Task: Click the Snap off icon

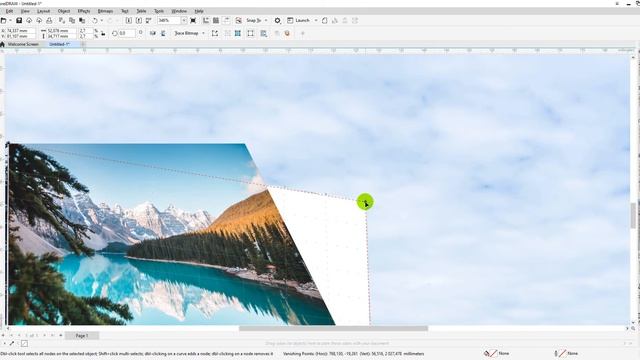Action: pos(239,20)
